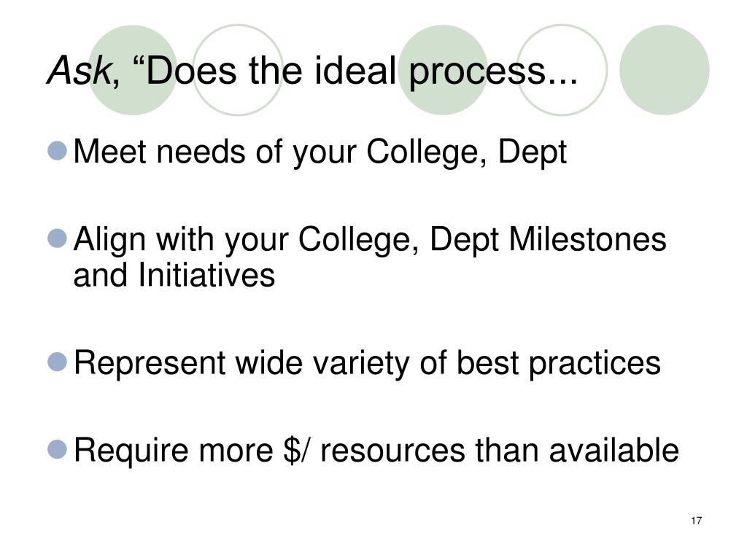Click the rightmost filled green circle
The width and height of the screenshot is (747, 560).
pyautogui.click(x=664, y=70)
